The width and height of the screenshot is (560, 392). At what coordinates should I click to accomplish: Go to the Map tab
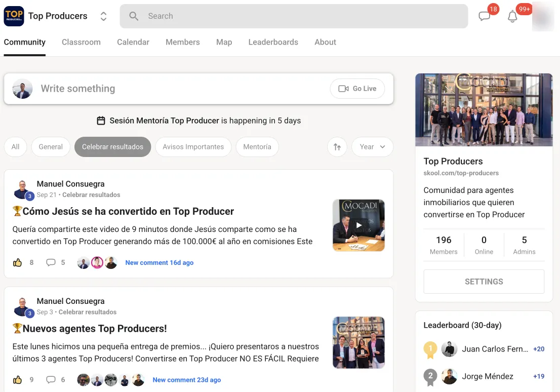tap(224, 42)
